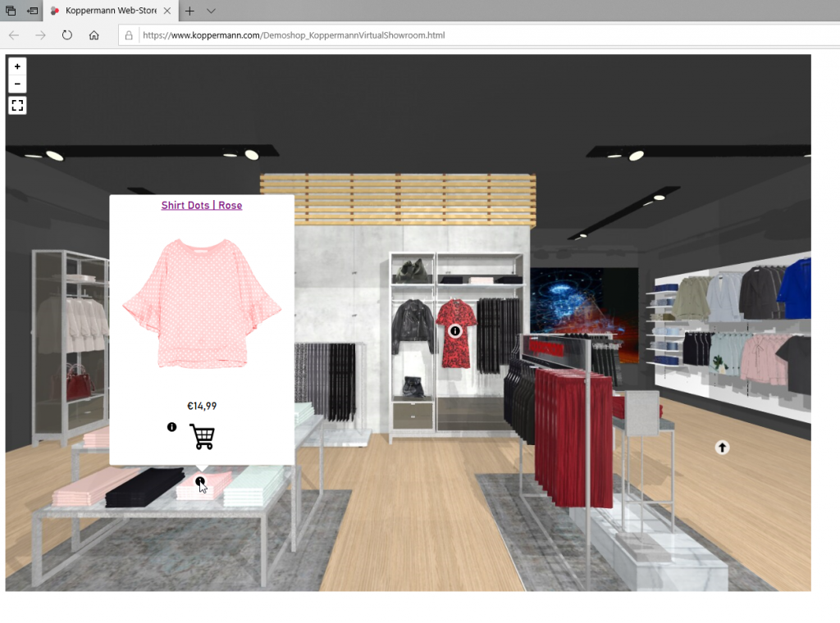840x623 pixels.
Task: Click info hotspot on red dress
Action: [x=454, y=331]
